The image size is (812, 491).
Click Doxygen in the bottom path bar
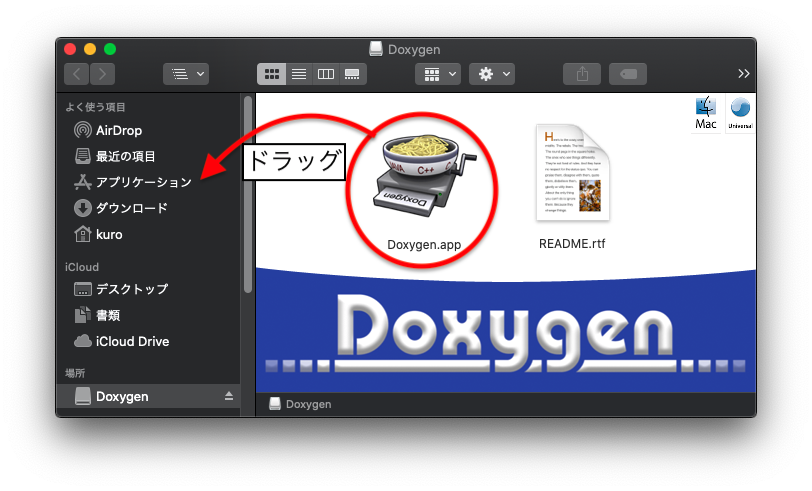click(x=300, y=404)
